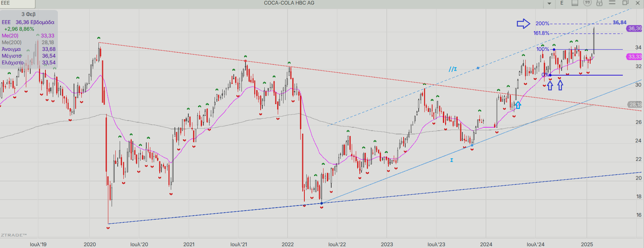Click the 3 Φεβ date in the info box
This screenshot has height=248, width=644.
(29, 14)
